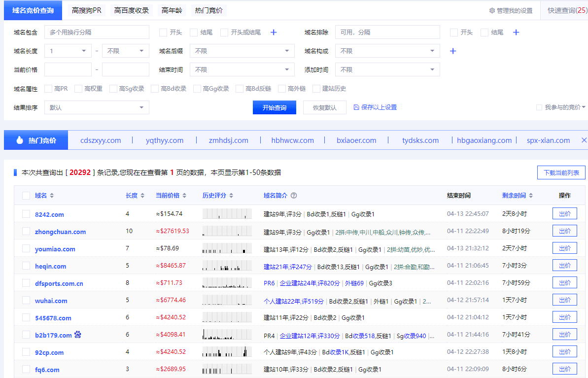Click the plus icon next to 域名构成 dropdown
The height and width of the screenshot is (378, 588).
[453, 51]
